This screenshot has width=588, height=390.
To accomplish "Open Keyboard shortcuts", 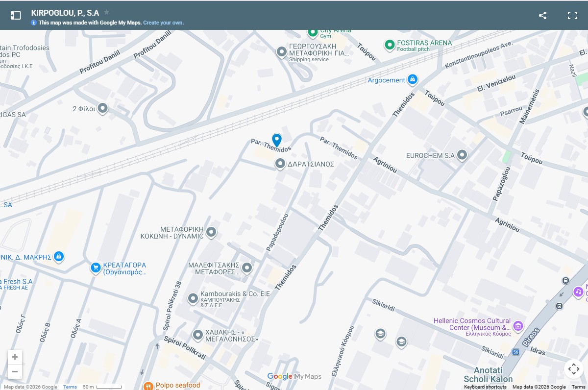I will coord(485,387).
